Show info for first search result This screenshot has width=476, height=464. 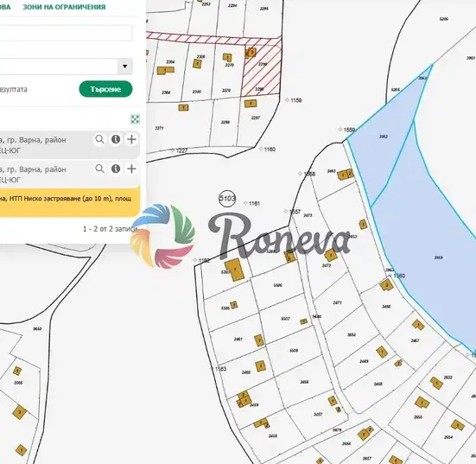click(116, 139)
